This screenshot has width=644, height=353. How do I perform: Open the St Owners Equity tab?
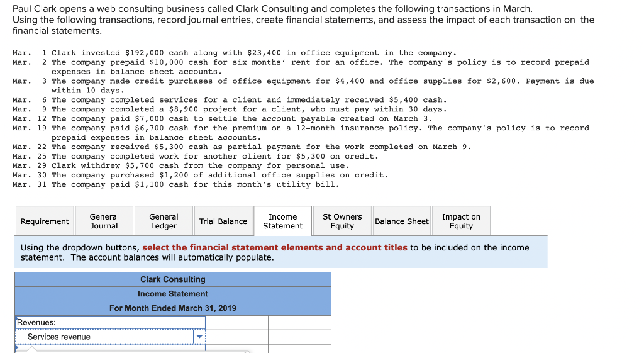pos(342,221)
